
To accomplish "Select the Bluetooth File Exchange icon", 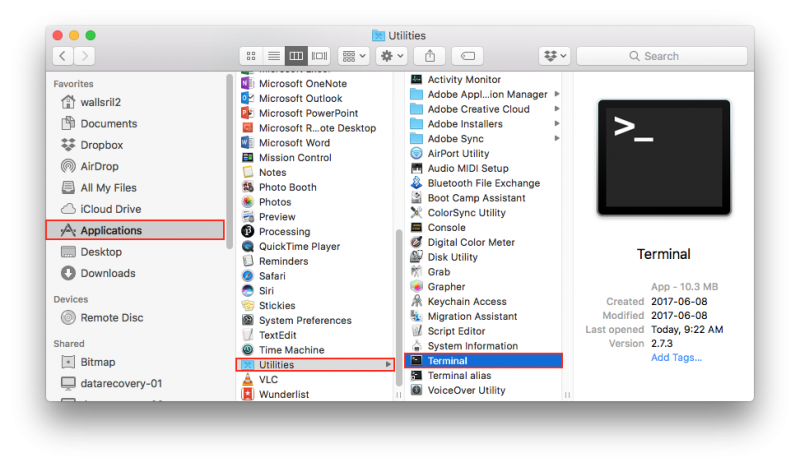I will (416, 183).
